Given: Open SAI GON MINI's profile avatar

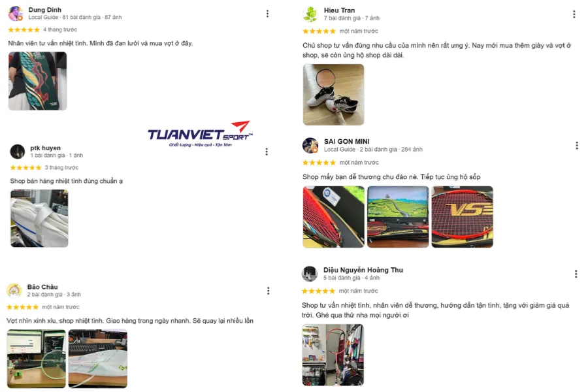Looking at the screenshot, I should pos(310,146).
